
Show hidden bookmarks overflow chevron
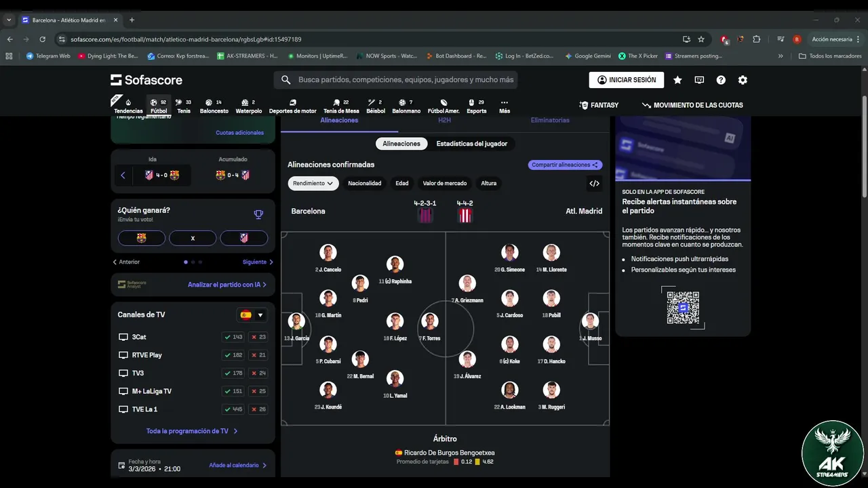tap(781, 56)
